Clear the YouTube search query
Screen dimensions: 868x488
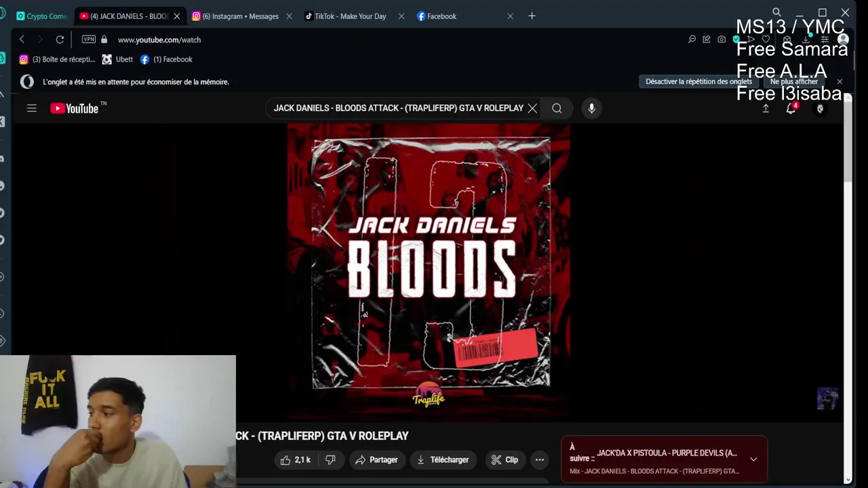[532, 108]
